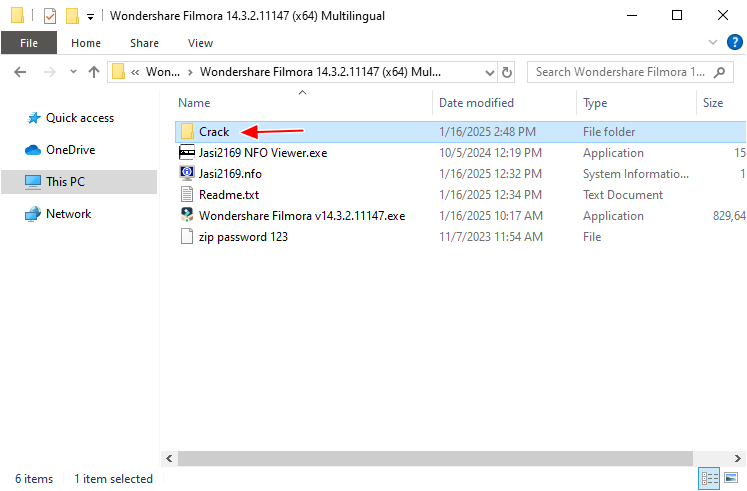Switch to the View ribbon tab

point(200,43)
